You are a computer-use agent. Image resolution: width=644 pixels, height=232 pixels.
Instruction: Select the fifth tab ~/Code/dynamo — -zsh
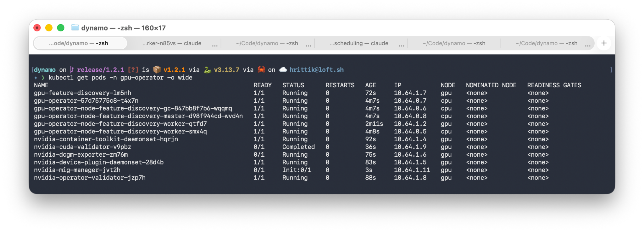(454, 43)
